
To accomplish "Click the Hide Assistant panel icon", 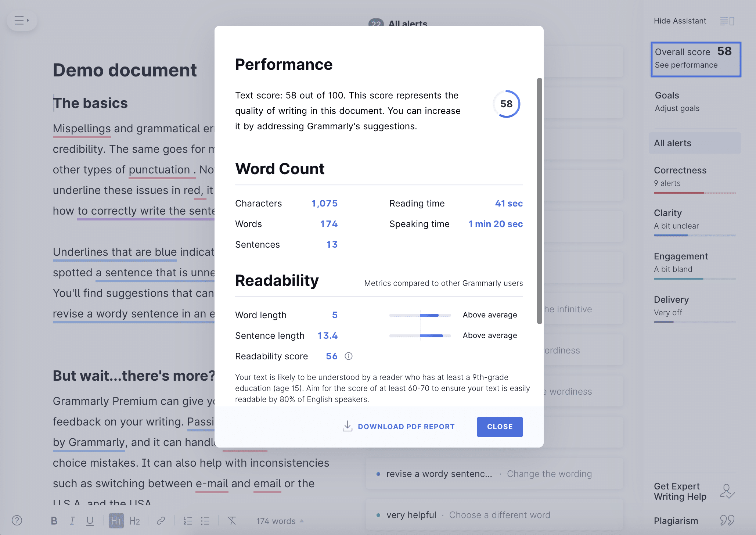I will (x=727, y=21).
